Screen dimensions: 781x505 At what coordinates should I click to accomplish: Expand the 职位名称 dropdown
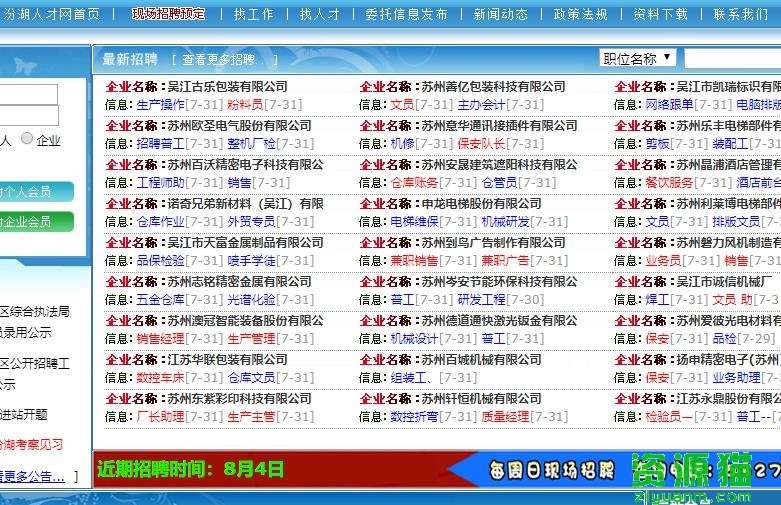click(x=637, y=58)
